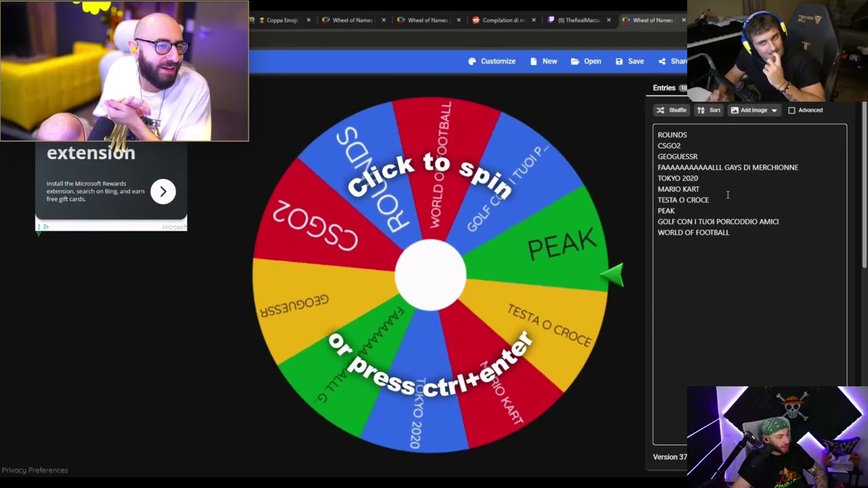Viewport: 868px width, 488px height.
Task: Click the WORLD OF FOOTBALL entry line
Action: (x=693, y=232)
